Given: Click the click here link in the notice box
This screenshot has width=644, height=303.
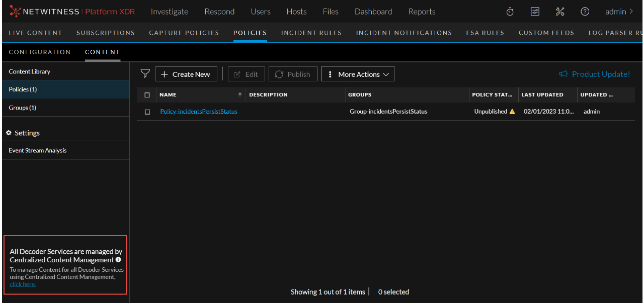Looking at the screenshot, I should click(23, 284).
